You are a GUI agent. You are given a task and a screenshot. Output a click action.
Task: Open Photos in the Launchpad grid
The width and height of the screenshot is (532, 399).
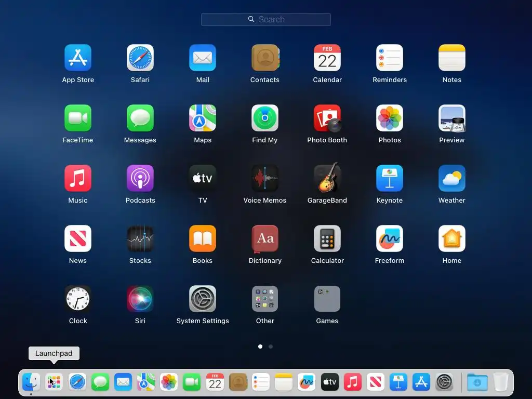[x=390, y=118]
